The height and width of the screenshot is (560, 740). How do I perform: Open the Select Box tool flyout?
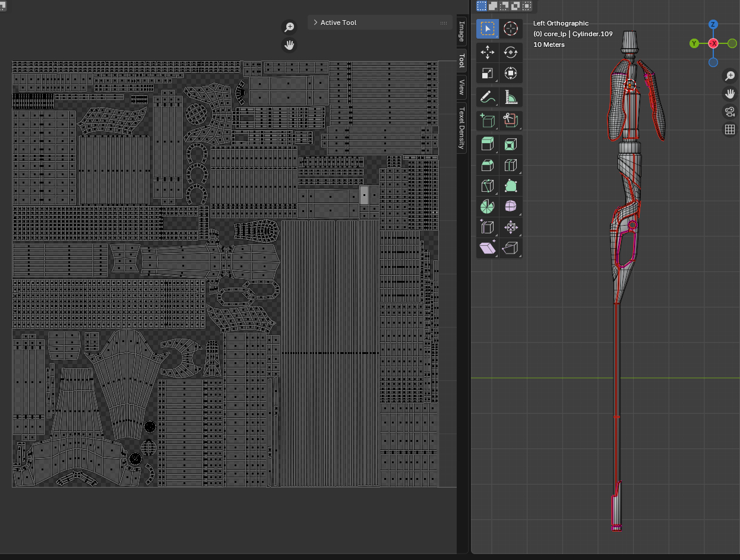487,29
